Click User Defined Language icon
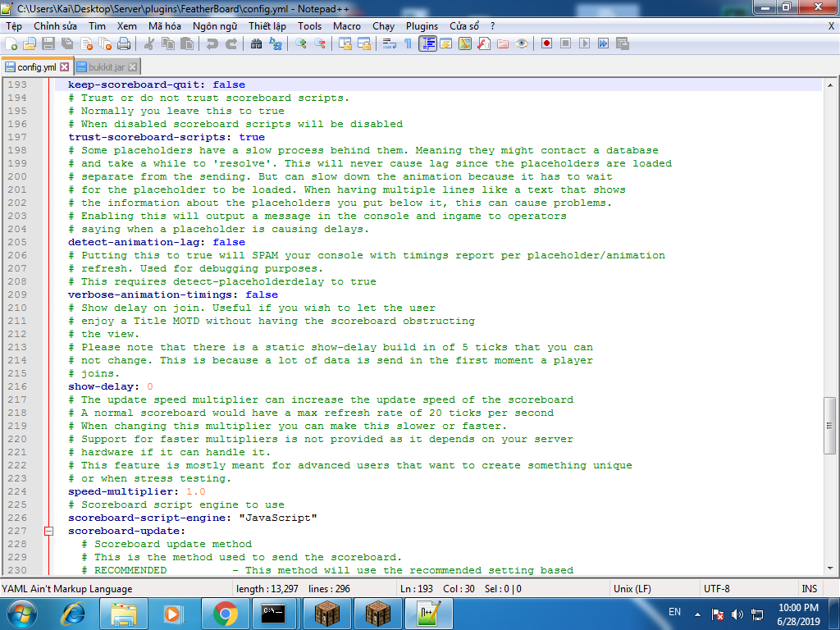840x630 pixels. (x=445, y=44)
